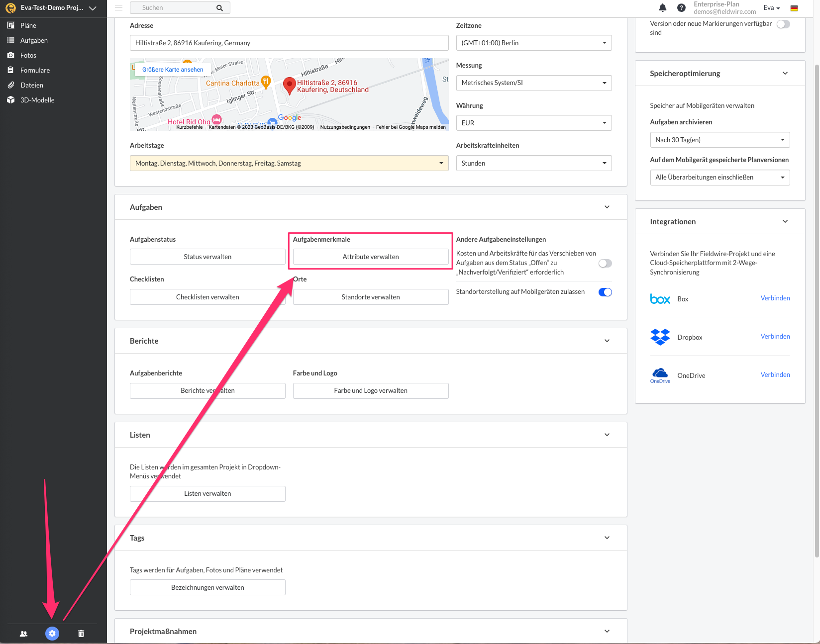Click the Adresse input field
Image resolution: width=820 pixels, height=644 pixels.
tap(289, 43)
